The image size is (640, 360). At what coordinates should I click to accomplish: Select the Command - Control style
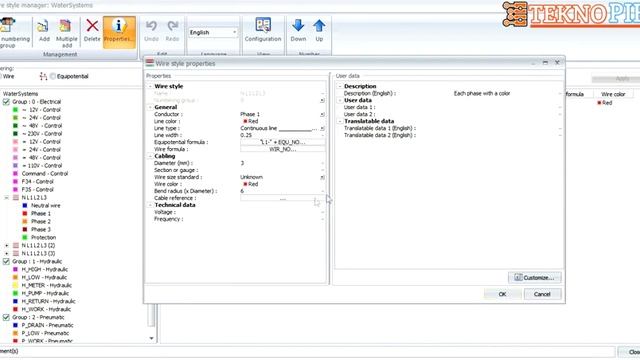click(45, 173)
